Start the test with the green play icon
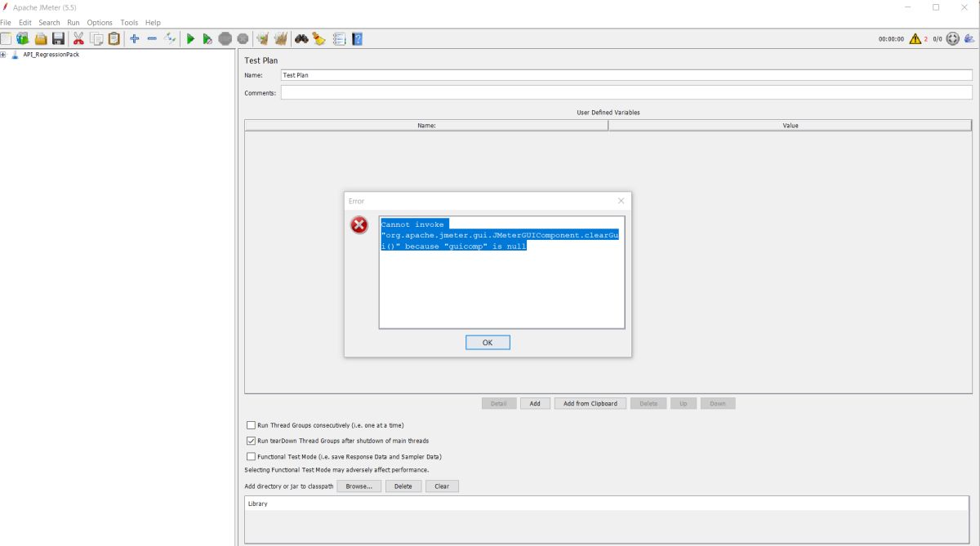Viewport: 980px width, 546px height. pyautogui.click(x=190, y=38)
